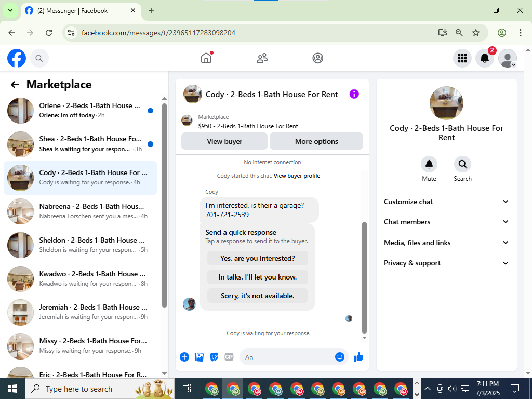
Task: Open Orlene's conversation in the list
Action: click(80, 110)
